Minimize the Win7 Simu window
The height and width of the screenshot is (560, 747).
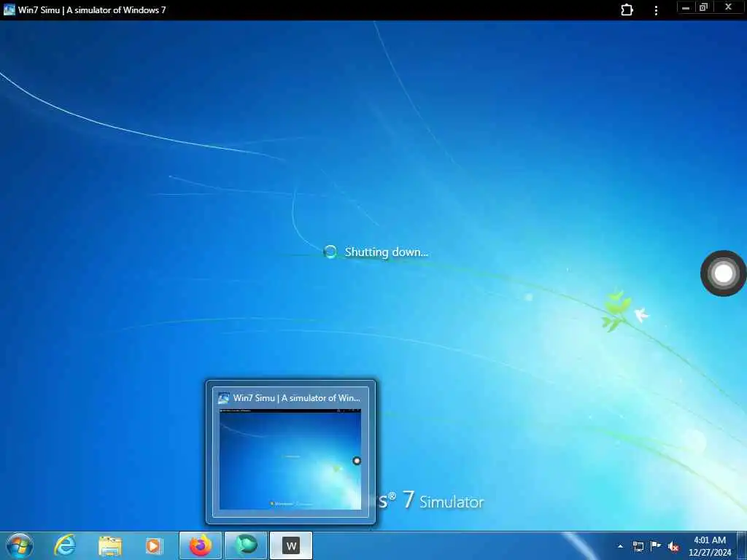686,7
